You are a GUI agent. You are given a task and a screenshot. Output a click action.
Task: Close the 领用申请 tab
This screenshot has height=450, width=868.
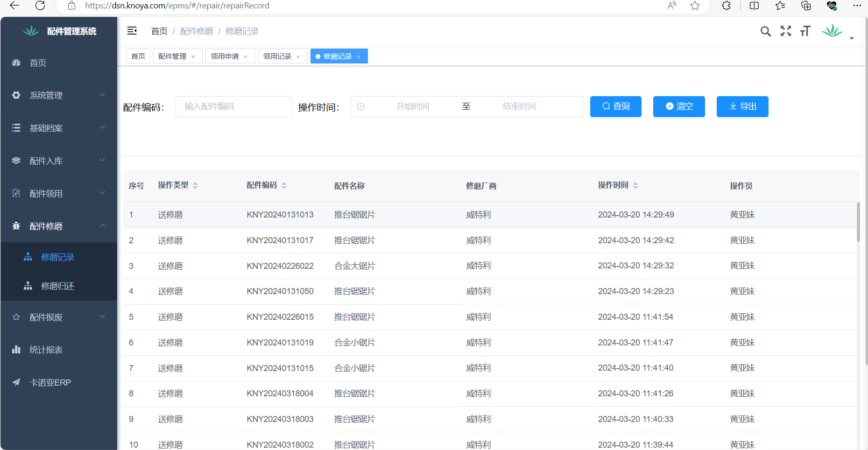tap(246, 56)
